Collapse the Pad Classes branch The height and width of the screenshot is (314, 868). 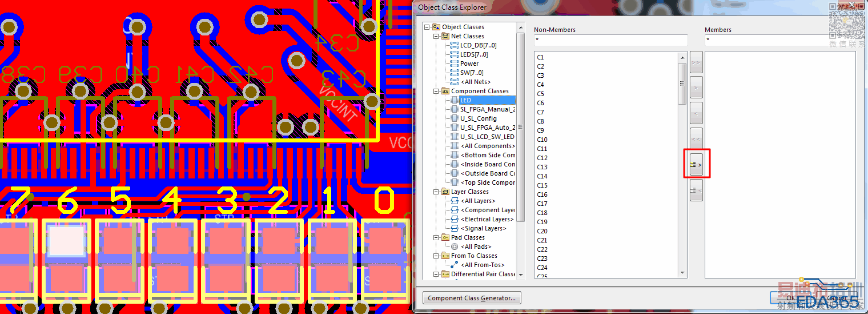(x=436, y=237)
